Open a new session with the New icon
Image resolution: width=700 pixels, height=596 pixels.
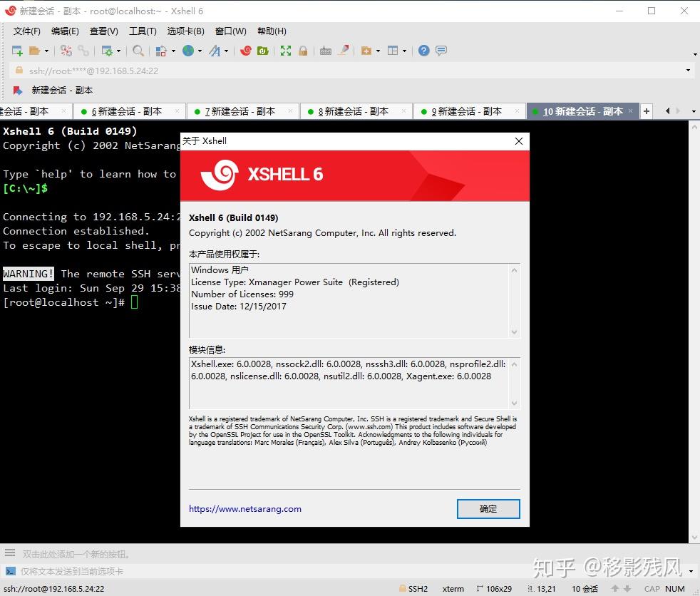point(16,51)
